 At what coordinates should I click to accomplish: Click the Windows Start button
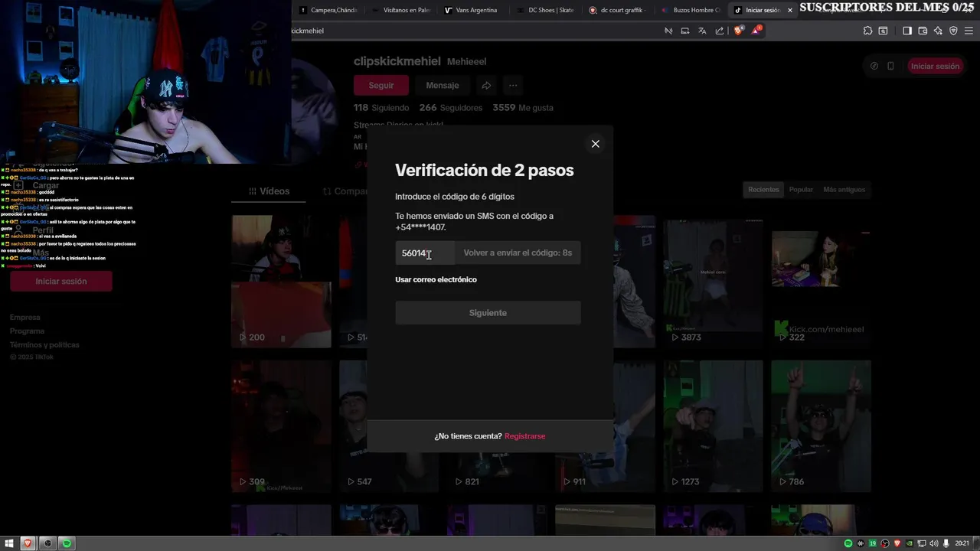[9, 543]
